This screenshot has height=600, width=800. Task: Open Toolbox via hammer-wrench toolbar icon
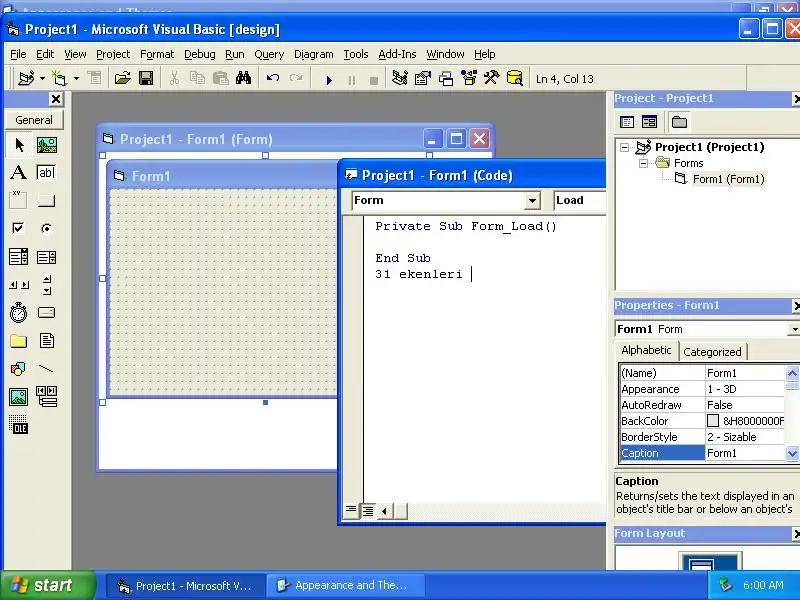click(492, 79)
